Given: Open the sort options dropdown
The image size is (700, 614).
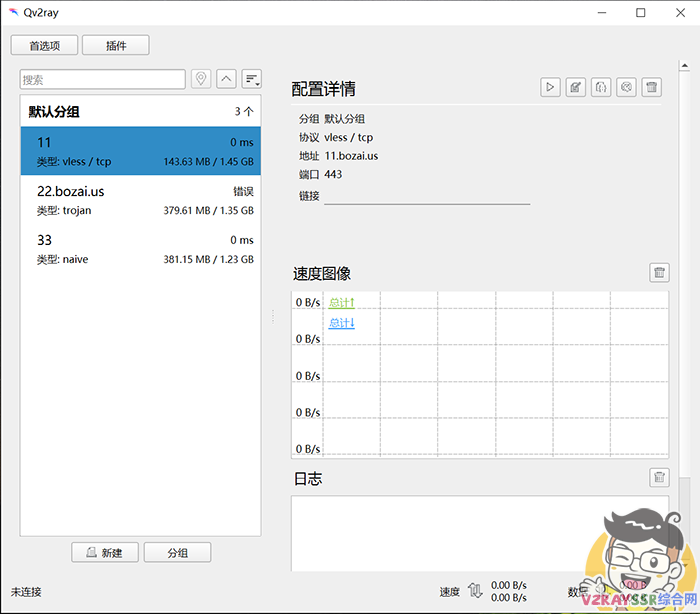Looking at the screenshot, I should (251, 79).
